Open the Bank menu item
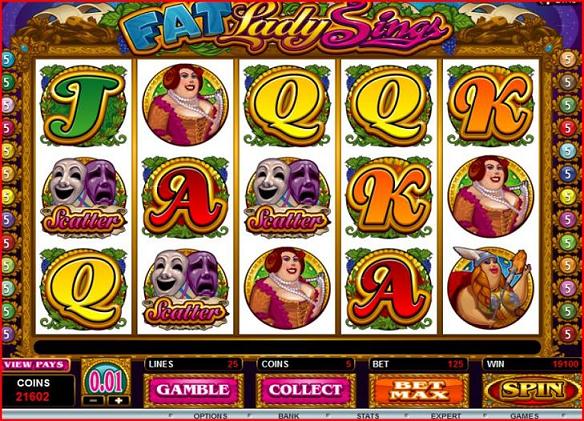The width and height of the screenshot is (584, 421). pos(288,416)
